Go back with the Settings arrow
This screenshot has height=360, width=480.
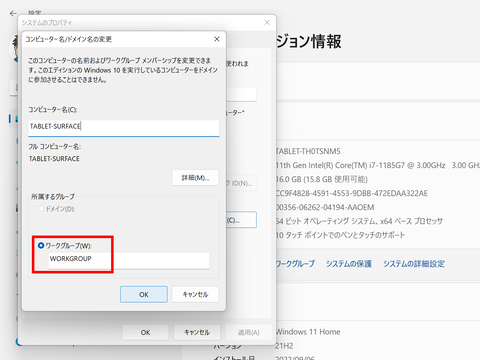(13, 13)
